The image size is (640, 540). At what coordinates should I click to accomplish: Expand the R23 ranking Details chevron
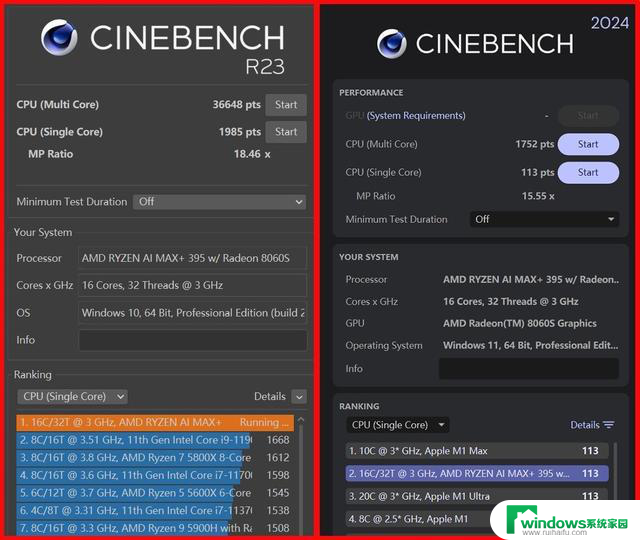click(299, 397)
